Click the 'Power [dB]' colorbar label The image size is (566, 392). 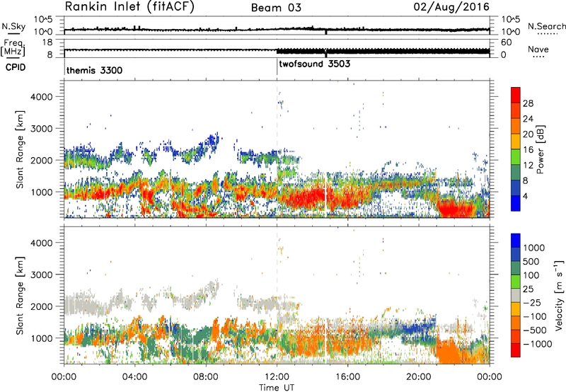(540, 149)
